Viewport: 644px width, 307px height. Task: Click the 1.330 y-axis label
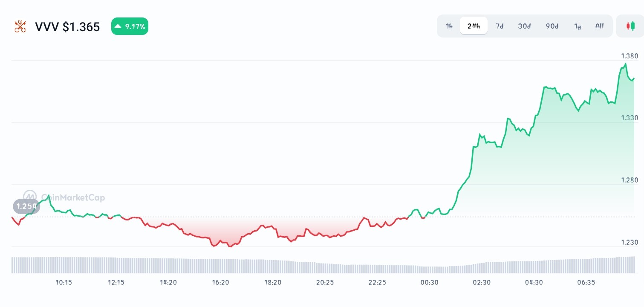(630, 118)
